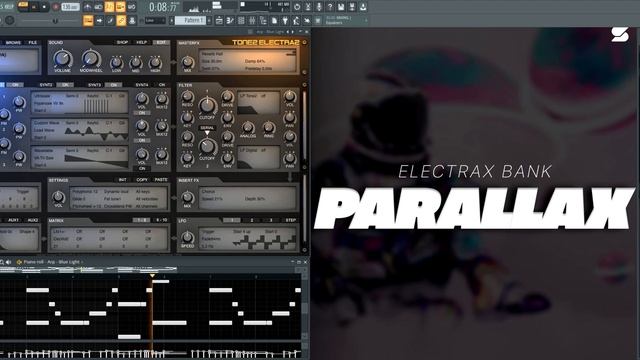Click PASTE in Settings section
Screen dimensions: 640x360
161,180
